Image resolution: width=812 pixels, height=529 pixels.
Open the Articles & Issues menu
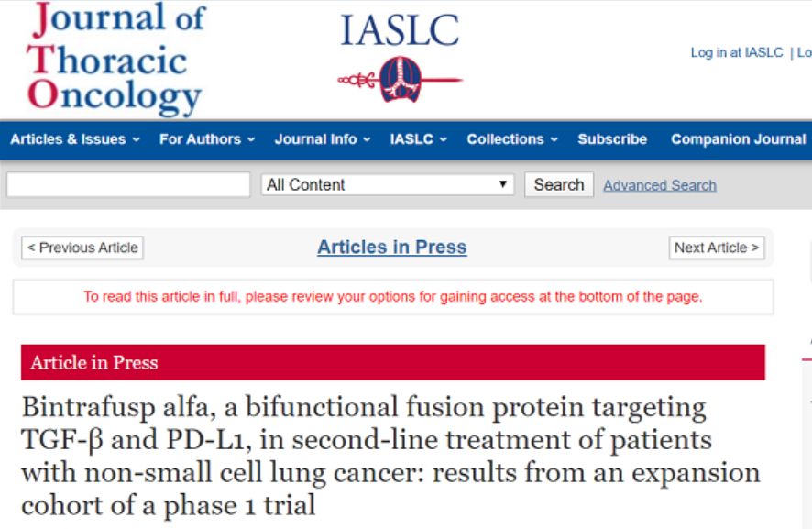[x=75, y=139]
